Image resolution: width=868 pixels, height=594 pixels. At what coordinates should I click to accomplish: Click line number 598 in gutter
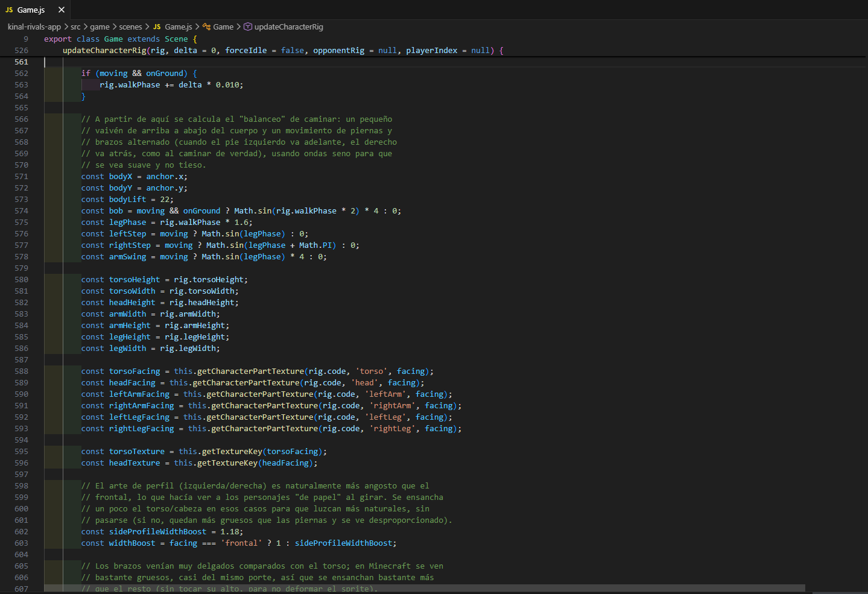(x=21, y=485)
